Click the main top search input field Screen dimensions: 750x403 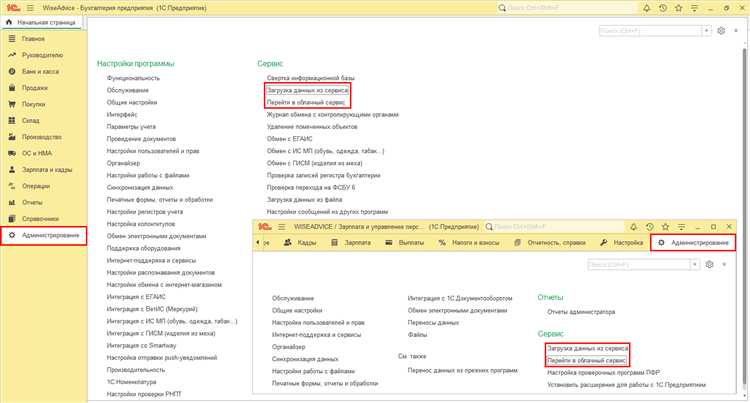click(x=567, y=8)
